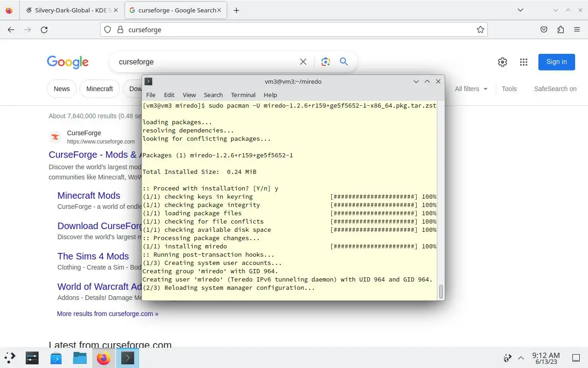Click the Google search magnifier button
The image size is (588, 368).
(x=344, y=62)
